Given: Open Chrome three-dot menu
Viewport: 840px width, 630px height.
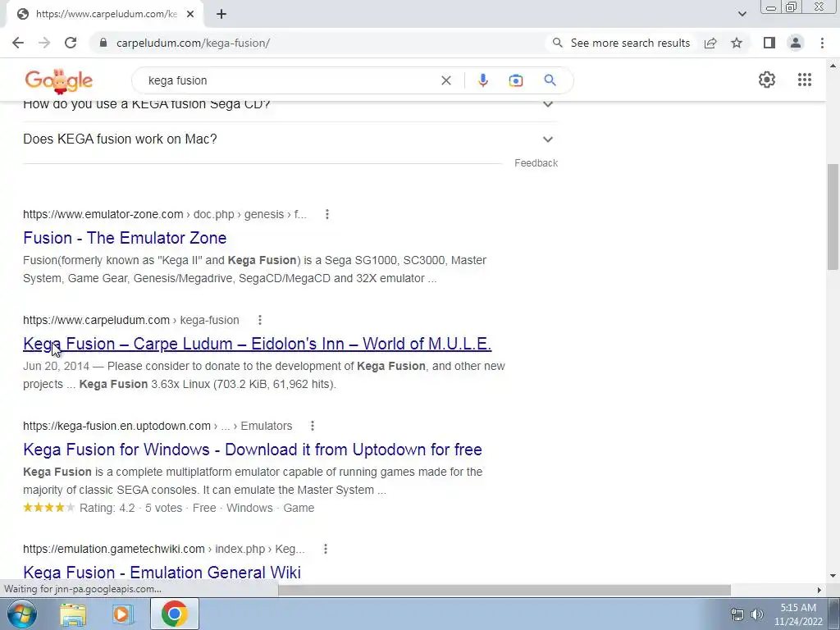Looking at the screenshot, I should point(822,43).
